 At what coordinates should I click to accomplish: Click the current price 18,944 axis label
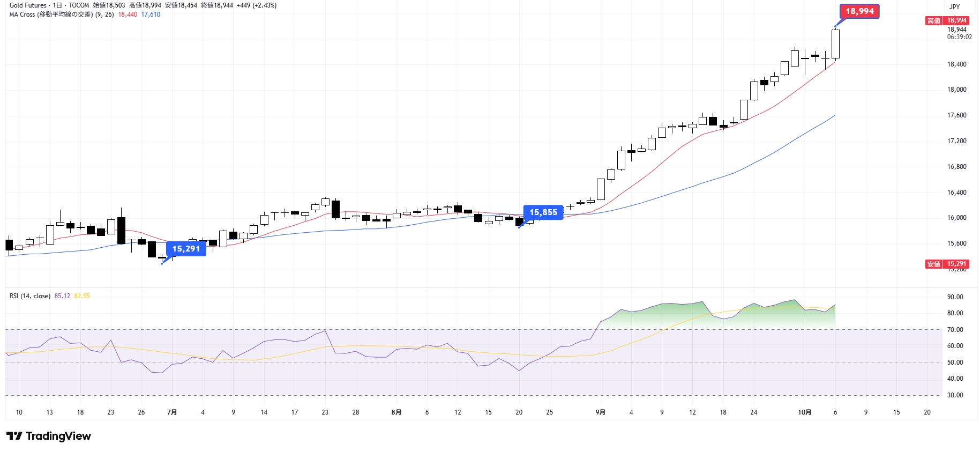click(956, 29)
